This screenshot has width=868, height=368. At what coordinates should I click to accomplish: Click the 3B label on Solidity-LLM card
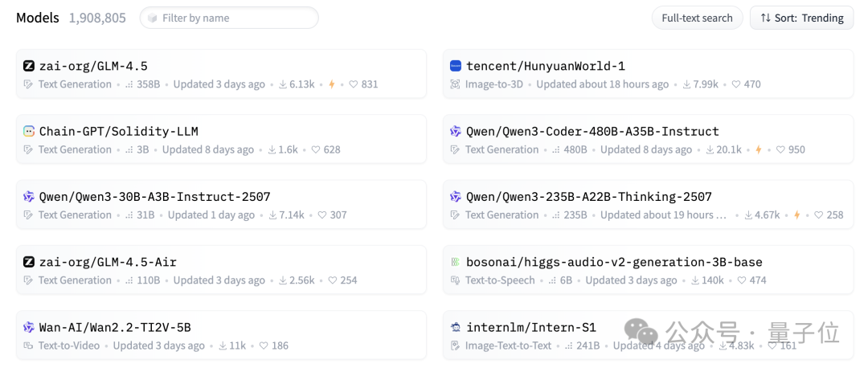point(143,150)
